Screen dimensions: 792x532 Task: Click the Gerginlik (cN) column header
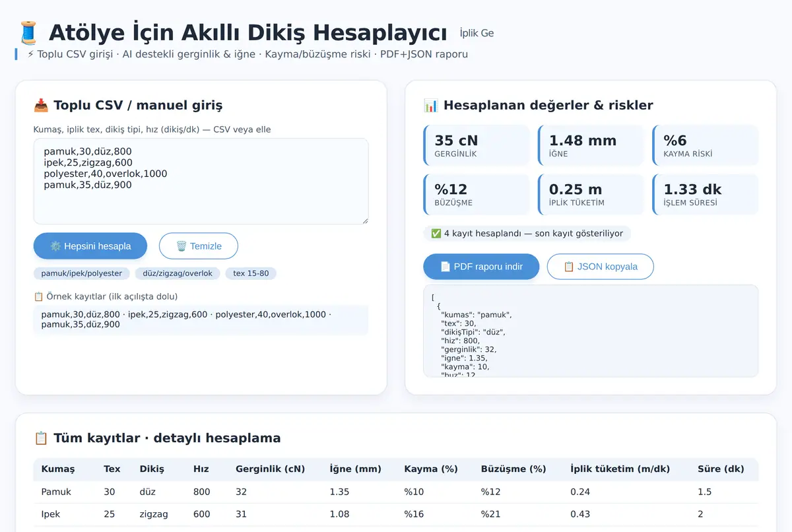tap(271, 469)
